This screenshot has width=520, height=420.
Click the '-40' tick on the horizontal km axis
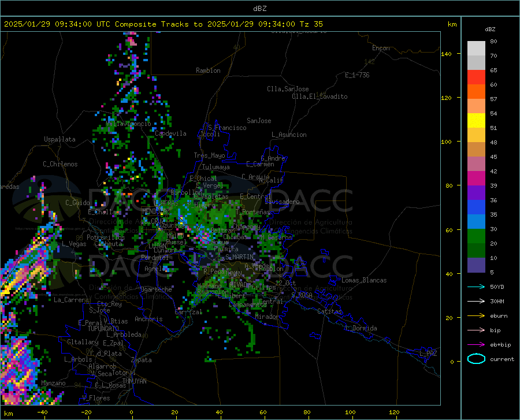click(x=42, y=412)
